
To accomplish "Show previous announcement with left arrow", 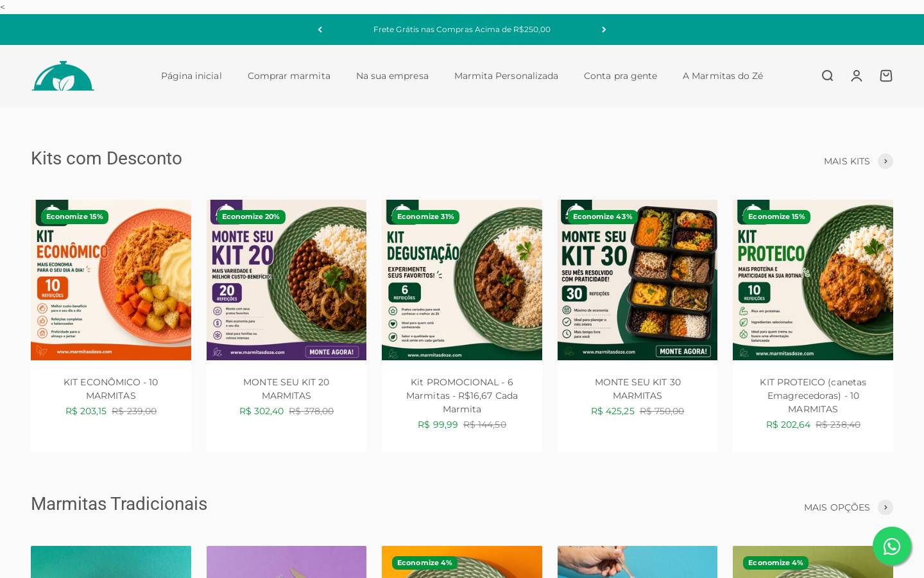I will click(x=320, y=30).
